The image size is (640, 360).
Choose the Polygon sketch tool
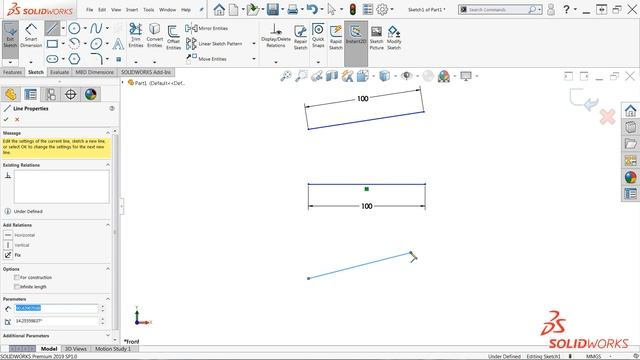pos(74,59)
